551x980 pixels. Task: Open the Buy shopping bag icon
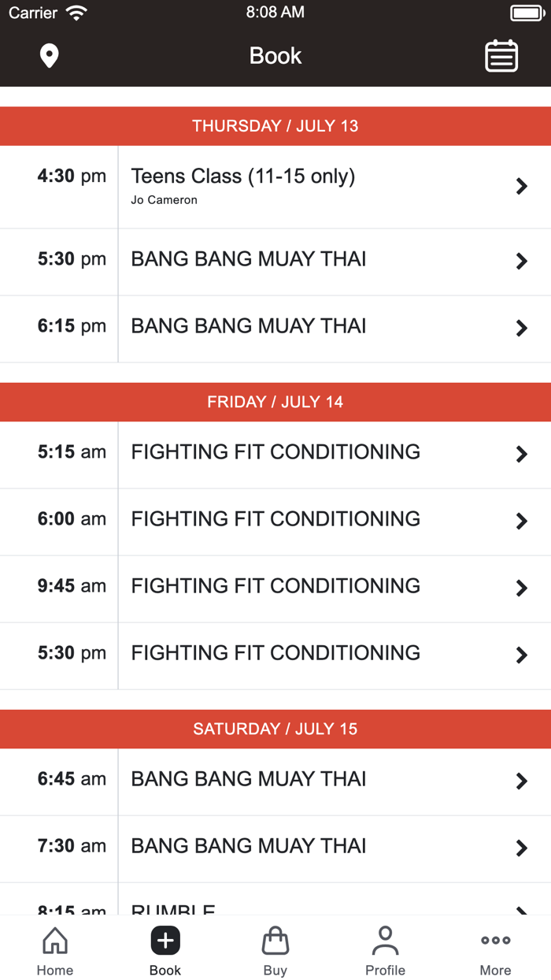point(275,941)
